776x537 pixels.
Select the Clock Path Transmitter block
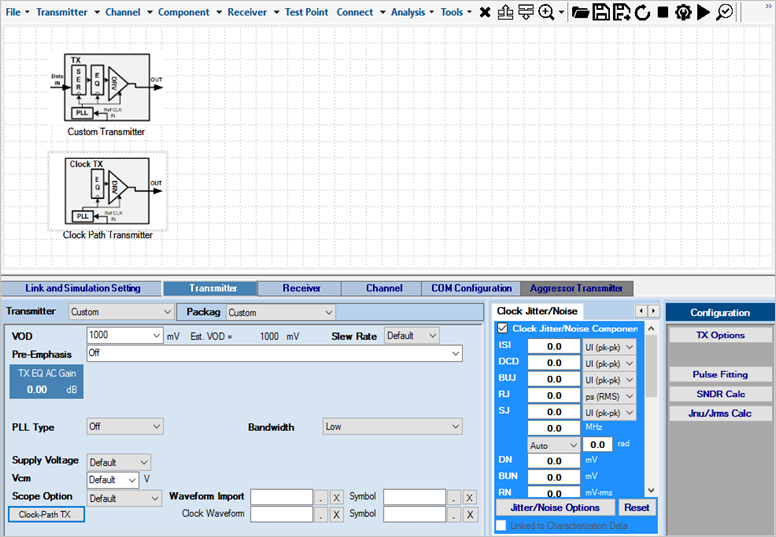tap(107, 190)
